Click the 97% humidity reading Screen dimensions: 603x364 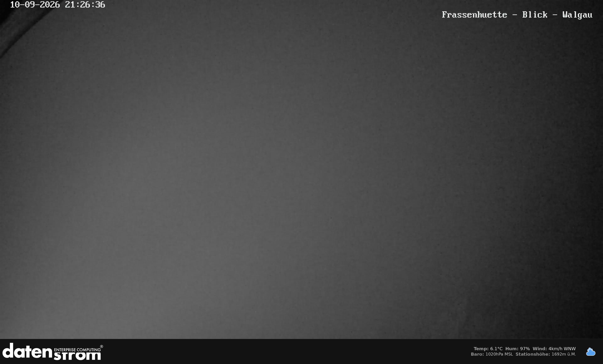(525, 349)
